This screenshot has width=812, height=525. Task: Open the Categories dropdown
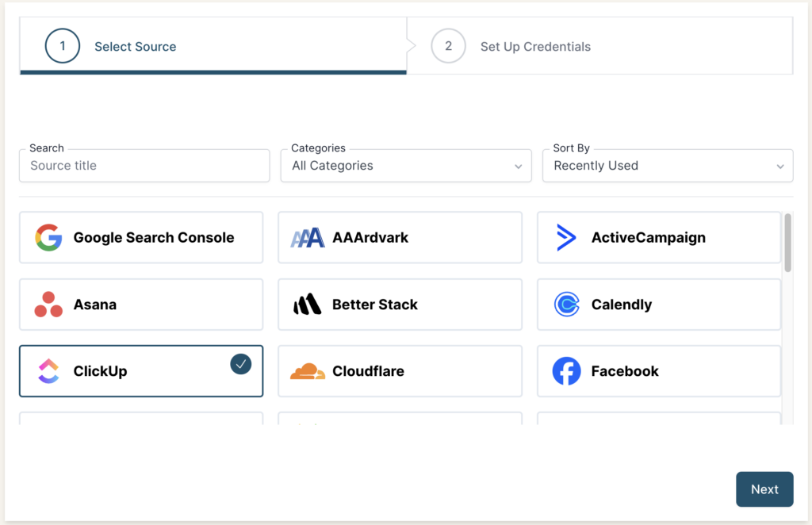click(x=405, y=166)
